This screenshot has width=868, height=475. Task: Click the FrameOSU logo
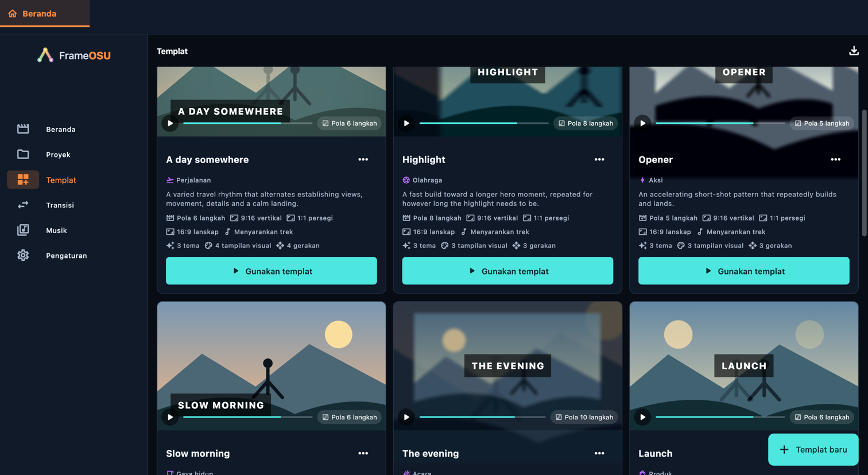pos(74,55)
